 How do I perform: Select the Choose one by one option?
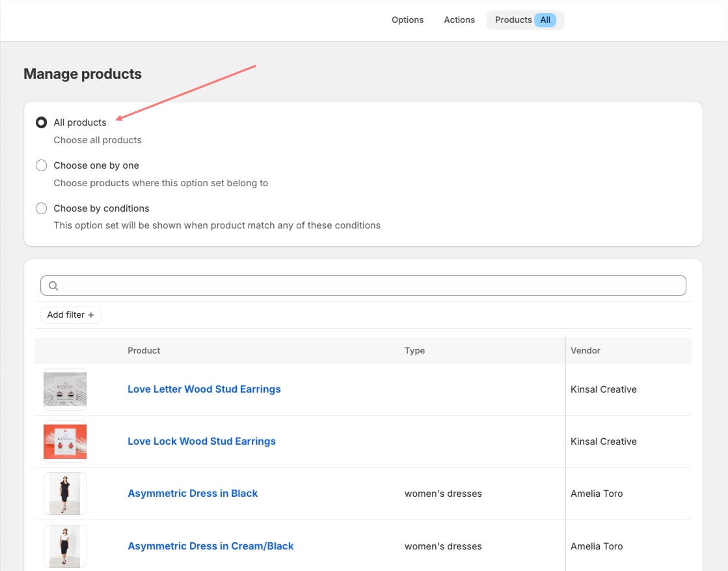click(42, 165)
